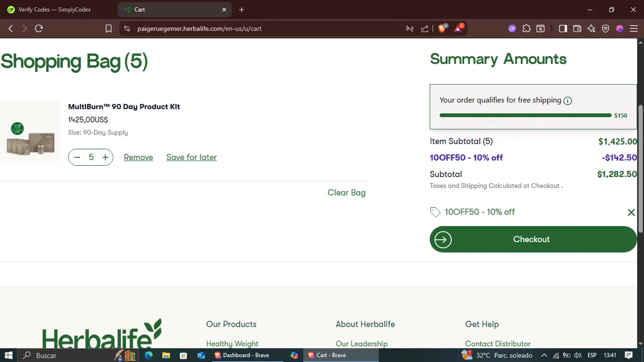Click the page vertical scrollbar
The width and height of the screenshot is (644, 362).
point(641,169)
